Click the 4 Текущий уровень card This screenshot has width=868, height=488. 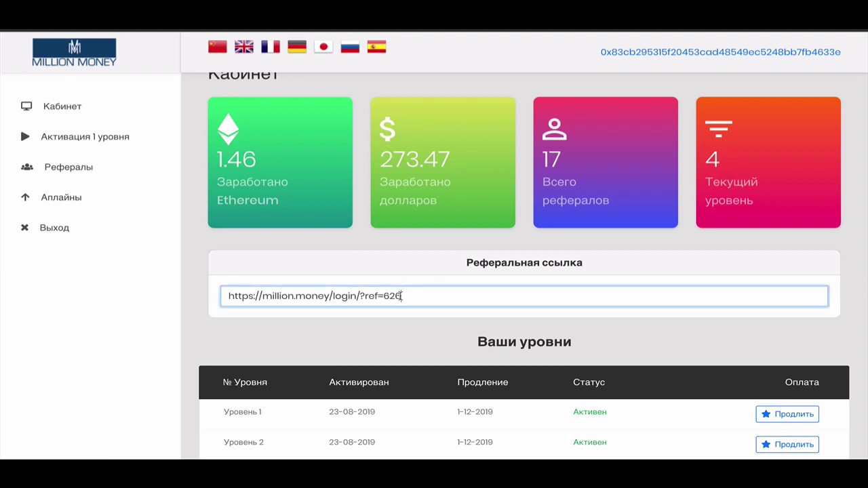coord(768,163)
